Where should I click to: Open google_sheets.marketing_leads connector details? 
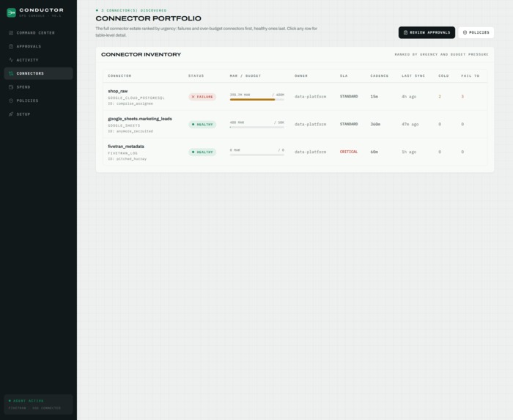295,125
